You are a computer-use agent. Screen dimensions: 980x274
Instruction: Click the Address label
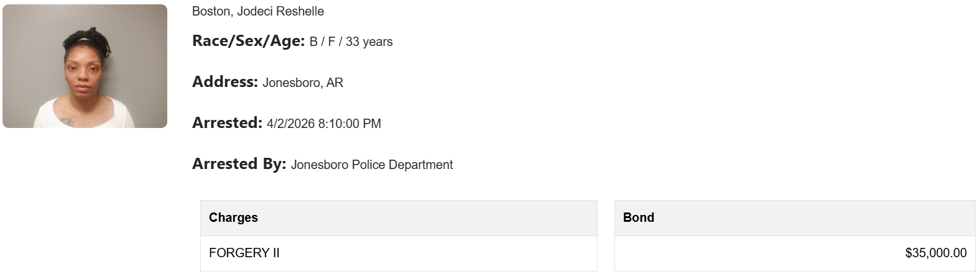pyautogui.click(x=224, y=82)
